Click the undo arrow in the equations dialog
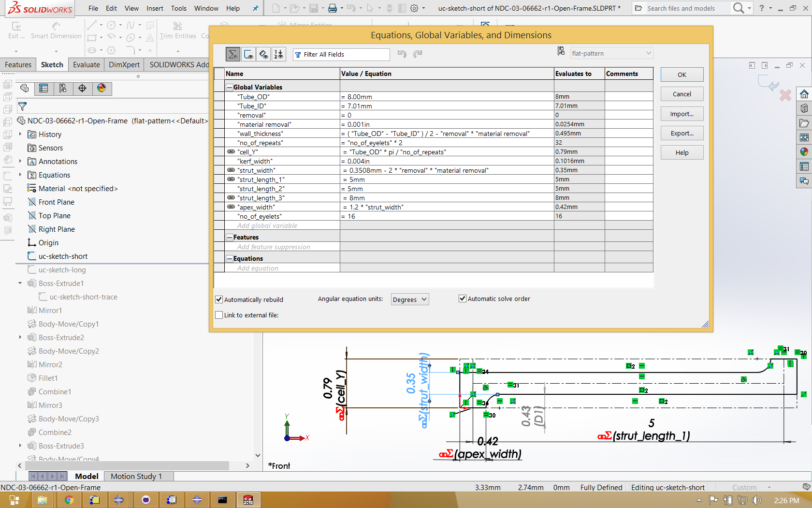Image resolution: width=812 pixels, height=508 pixels. pos(402,54)
